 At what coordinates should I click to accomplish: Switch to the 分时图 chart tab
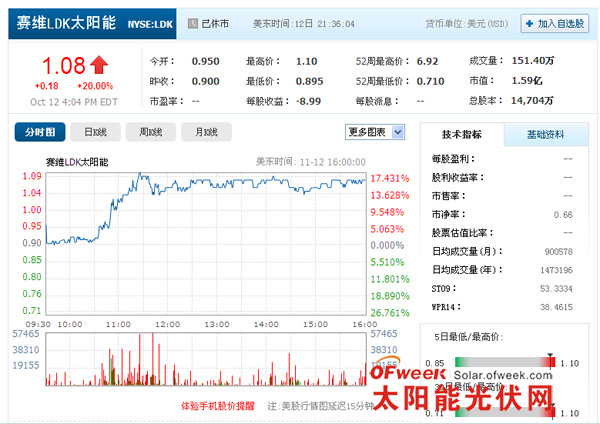[x=41, y=132]
